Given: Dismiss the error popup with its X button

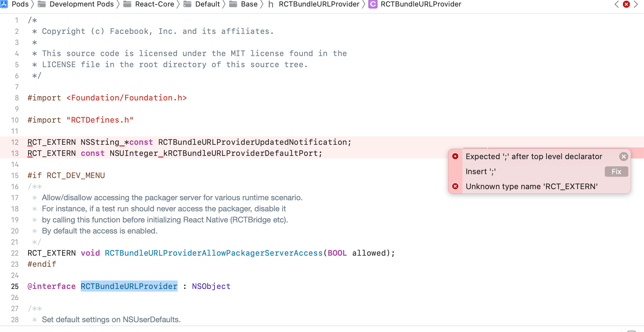Looking at the screenshot, I should tap(624, 157).
